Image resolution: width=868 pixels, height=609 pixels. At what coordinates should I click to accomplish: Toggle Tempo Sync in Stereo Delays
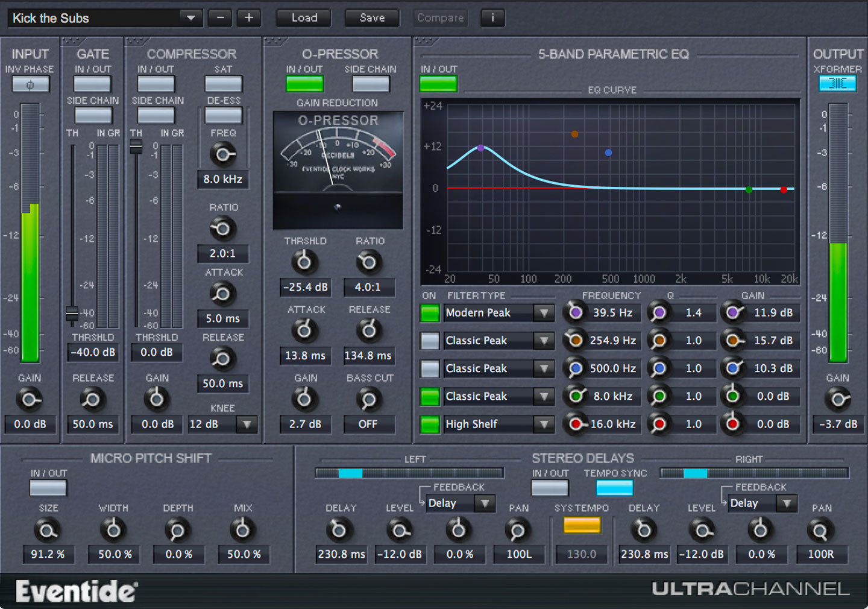pyautogui.click(x=614, y=487)
